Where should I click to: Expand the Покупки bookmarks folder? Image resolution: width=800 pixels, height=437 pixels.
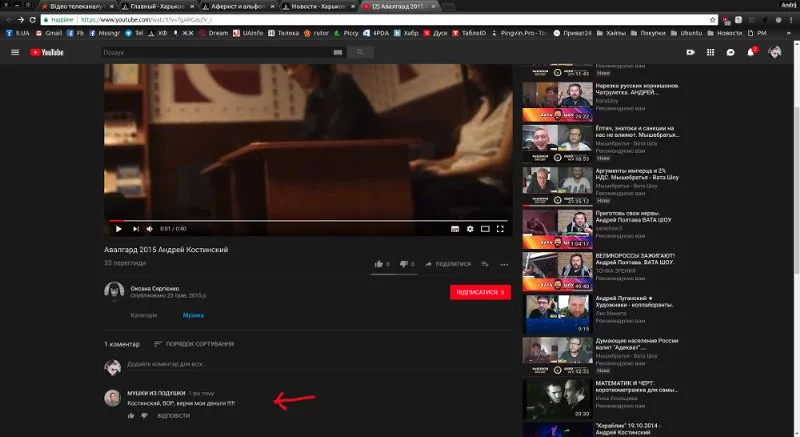[x=648, y=33]
